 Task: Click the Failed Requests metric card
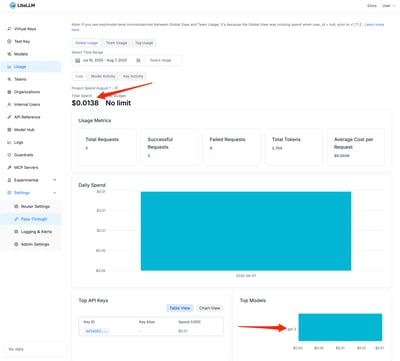pos(232,147)
